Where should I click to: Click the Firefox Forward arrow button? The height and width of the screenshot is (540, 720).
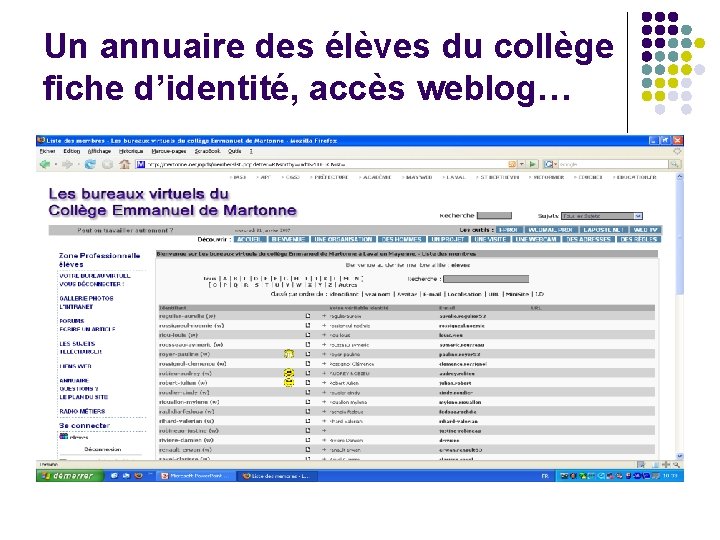(x=67, y=164)
